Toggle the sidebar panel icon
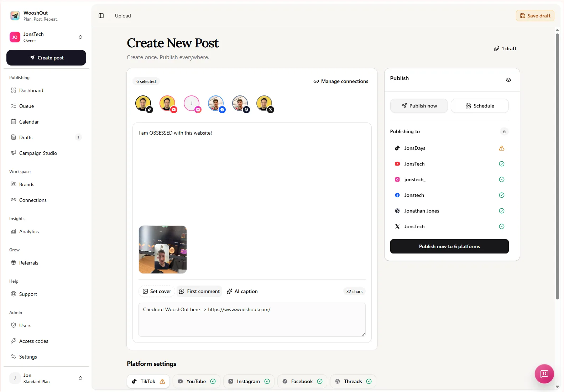The height and width of the screenshot is (392, 564). tap(101, 16)
